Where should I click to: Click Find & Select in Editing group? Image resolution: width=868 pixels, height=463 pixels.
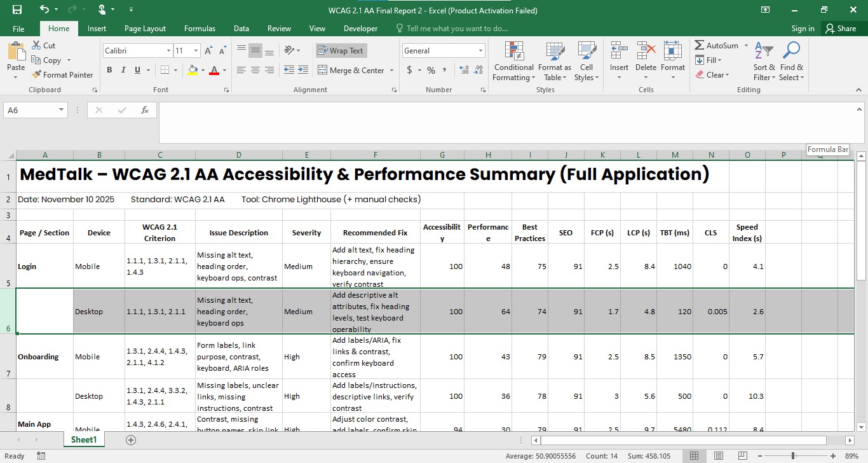[x=791, y=62]
